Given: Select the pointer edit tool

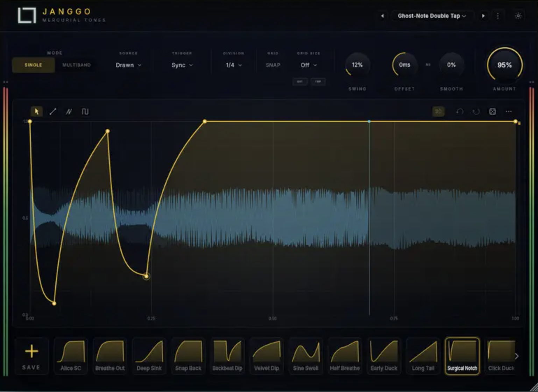Looking at the screenshot, I should [x=36, y=111].
